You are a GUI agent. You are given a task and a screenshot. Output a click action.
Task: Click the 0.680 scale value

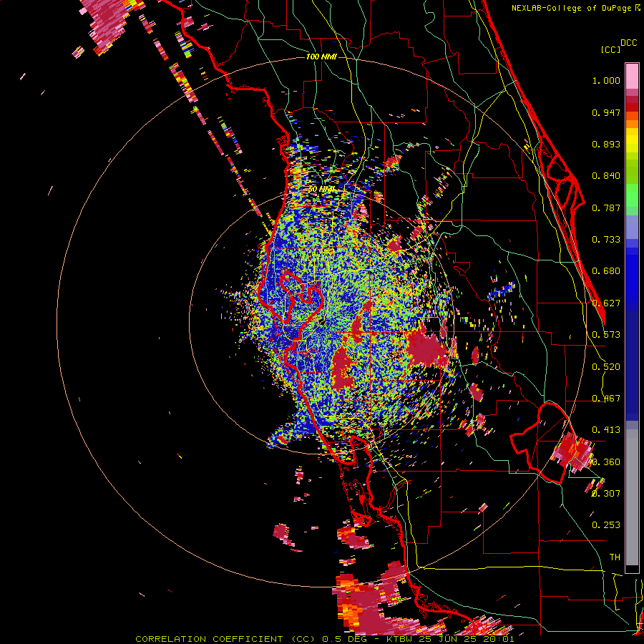pos(606,271)
